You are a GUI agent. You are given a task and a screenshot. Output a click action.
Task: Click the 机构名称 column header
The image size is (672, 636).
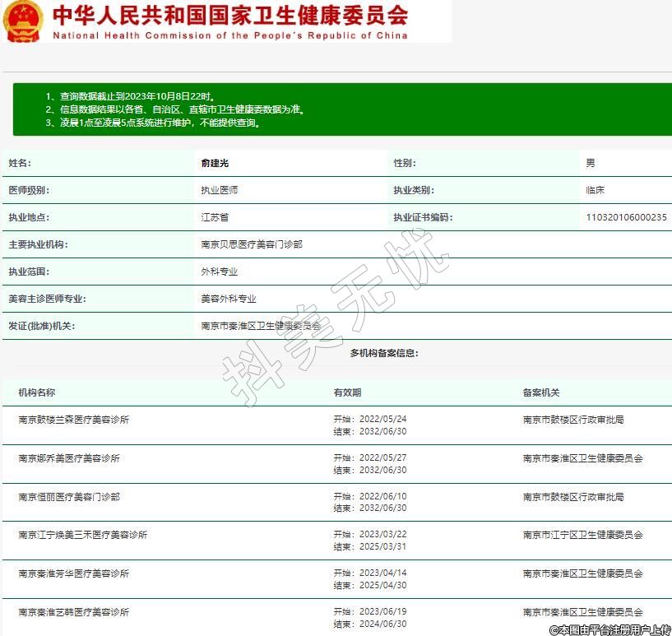37,392
